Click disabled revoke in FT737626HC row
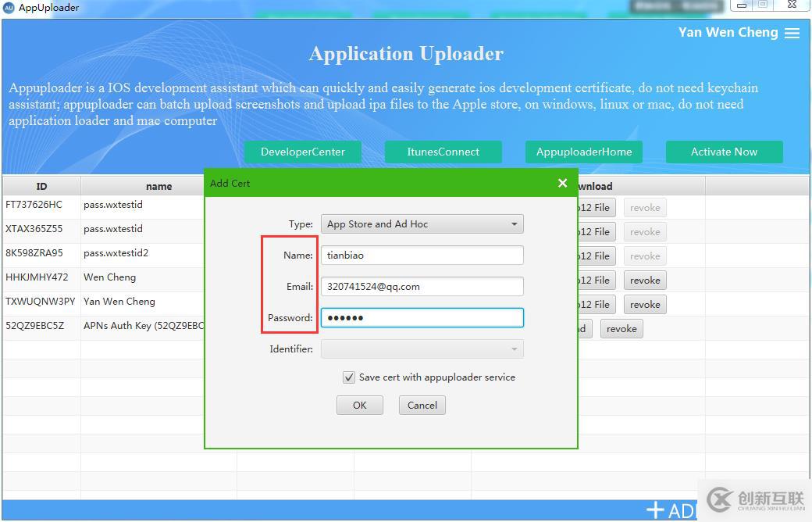The width and height of the screenshot is (812, 522). [x=645, y=208]
